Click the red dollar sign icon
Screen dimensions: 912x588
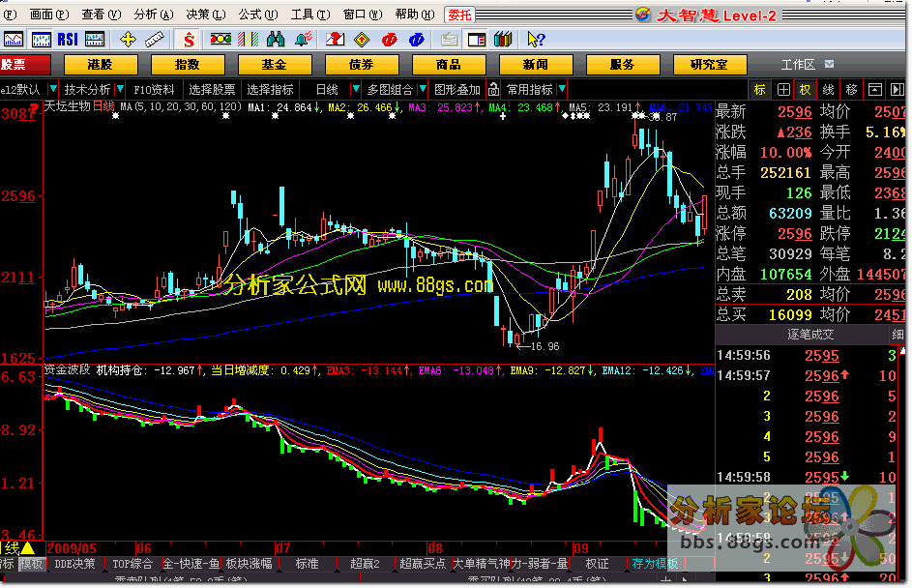click(x=189, y=40)
